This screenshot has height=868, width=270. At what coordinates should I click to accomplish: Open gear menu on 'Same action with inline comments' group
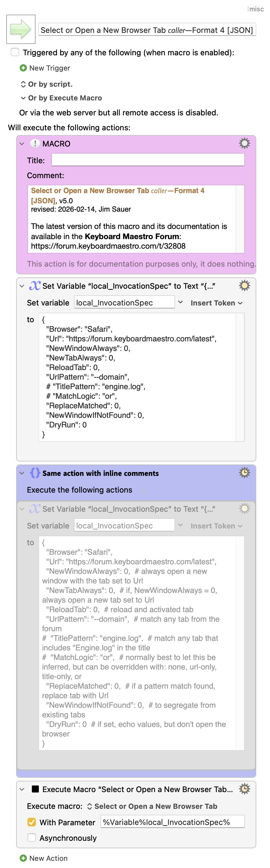[244, 473]
